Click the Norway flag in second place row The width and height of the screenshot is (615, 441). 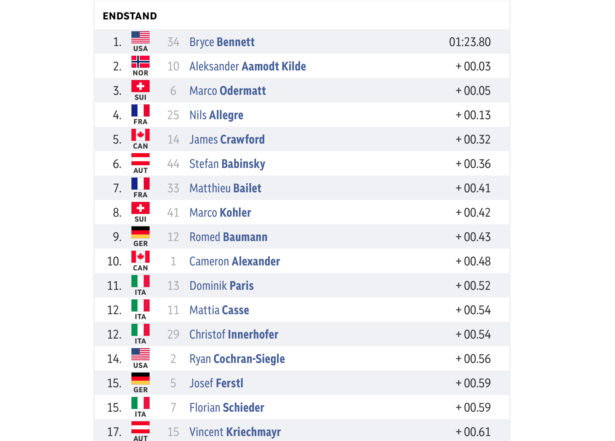point(140,62)
